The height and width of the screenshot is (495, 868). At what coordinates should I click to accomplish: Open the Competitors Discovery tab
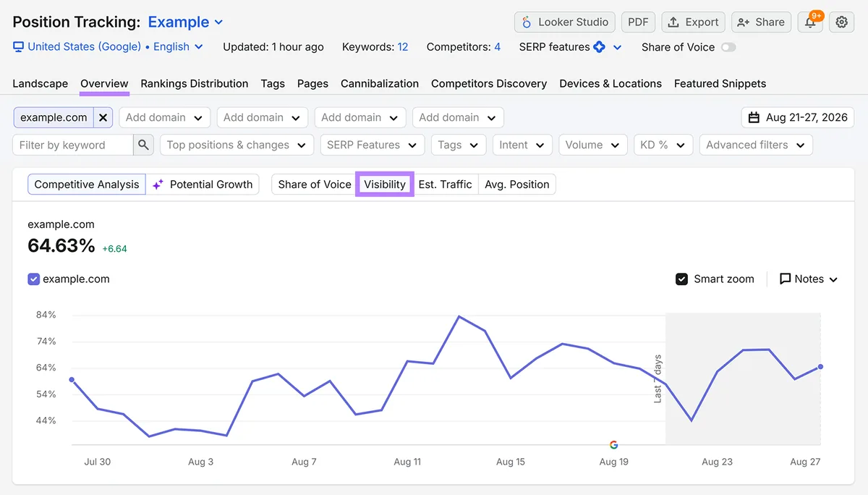(x=489, y=83)
